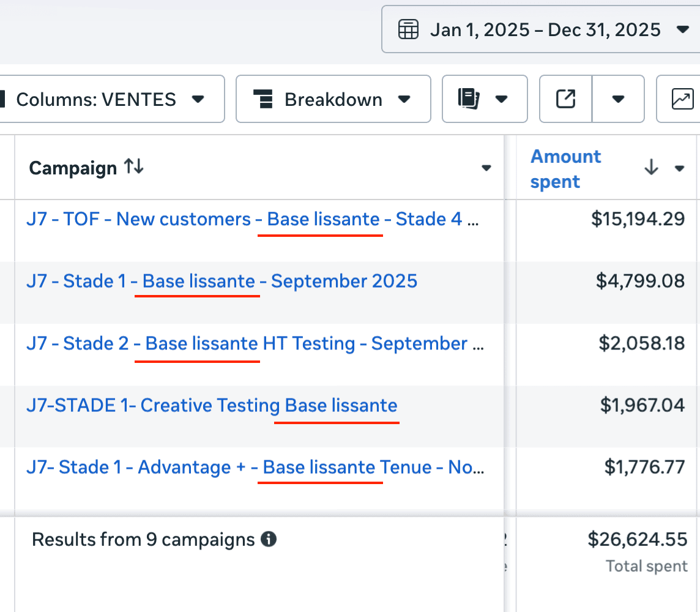Expand the export options dropdown arrow

pos(618,99)
